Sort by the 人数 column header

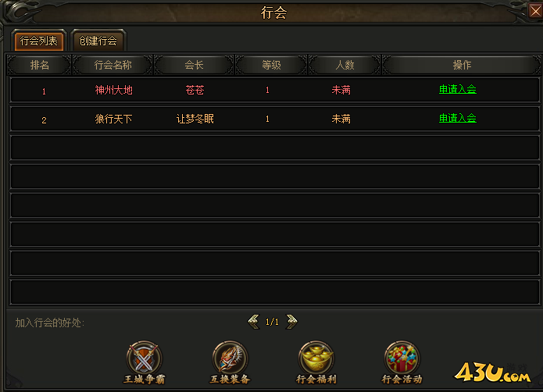pyautogui.click(x=345, y=65)
